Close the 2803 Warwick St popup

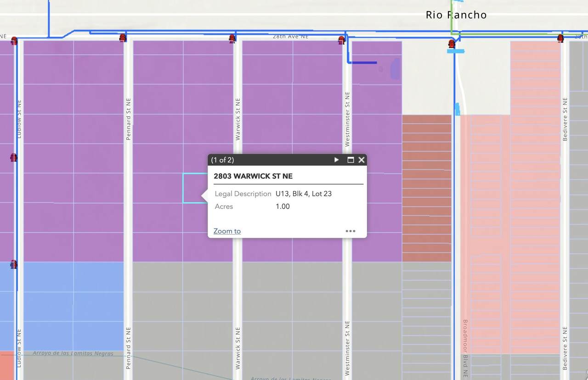[x=362, y=160]
